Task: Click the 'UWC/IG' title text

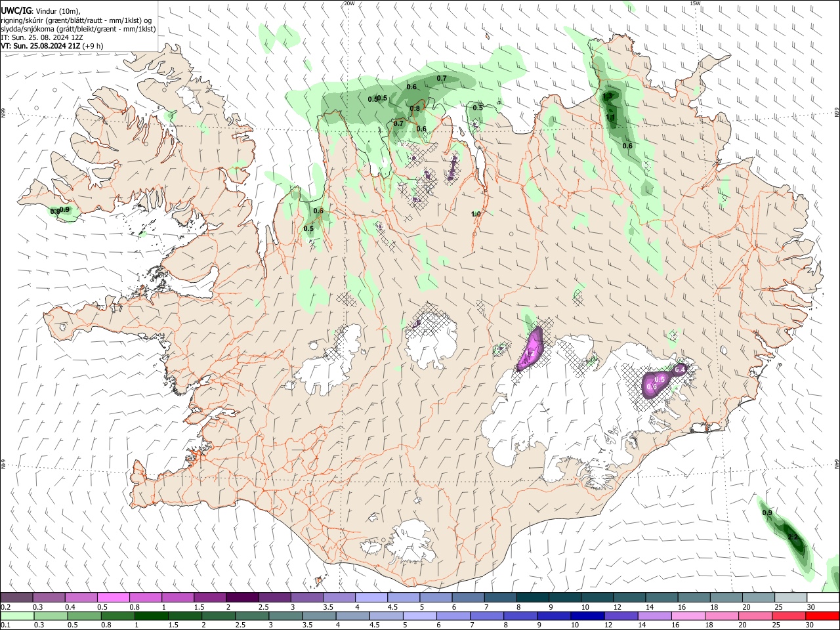Action: tap(16, 10)
